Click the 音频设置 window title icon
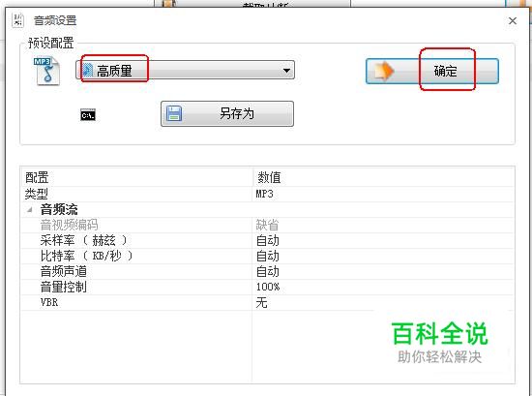The width and height of the screenshot is (532, 396). (17, 20)
